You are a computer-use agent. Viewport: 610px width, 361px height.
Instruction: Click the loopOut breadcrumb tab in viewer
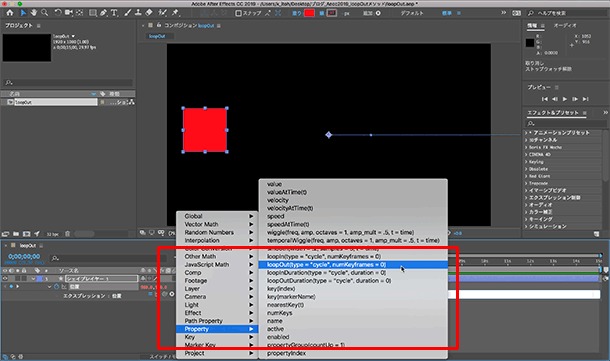(x=157, y=36)
